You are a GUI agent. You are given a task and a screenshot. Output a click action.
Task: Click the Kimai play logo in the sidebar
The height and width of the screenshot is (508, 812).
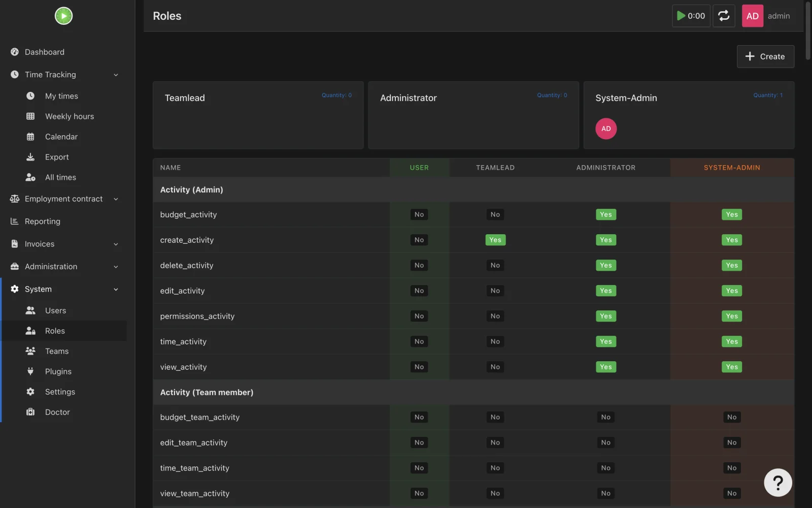[63, 16]
